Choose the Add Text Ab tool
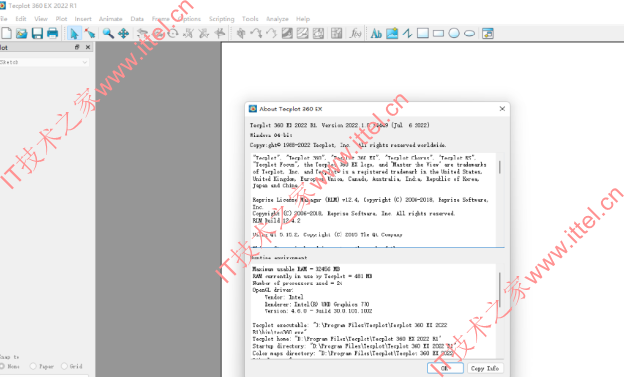 (376, 33)
